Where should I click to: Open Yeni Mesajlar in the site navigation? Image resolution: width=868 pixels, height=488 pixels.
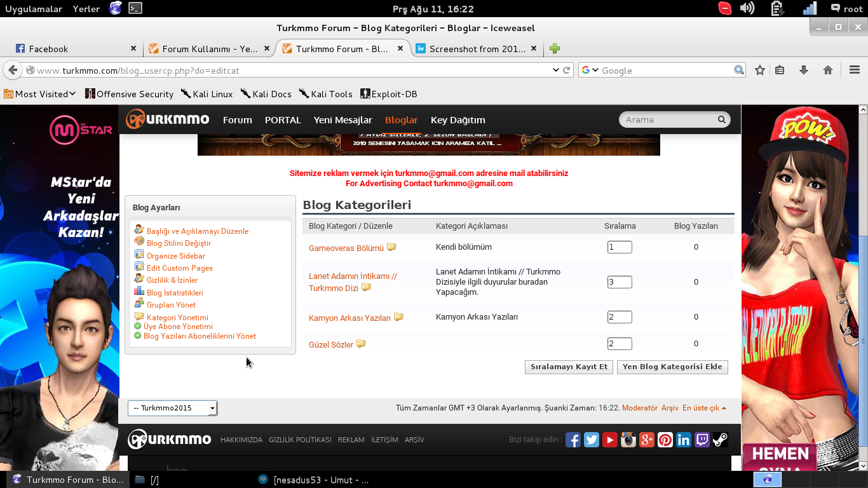coord(343,119)
